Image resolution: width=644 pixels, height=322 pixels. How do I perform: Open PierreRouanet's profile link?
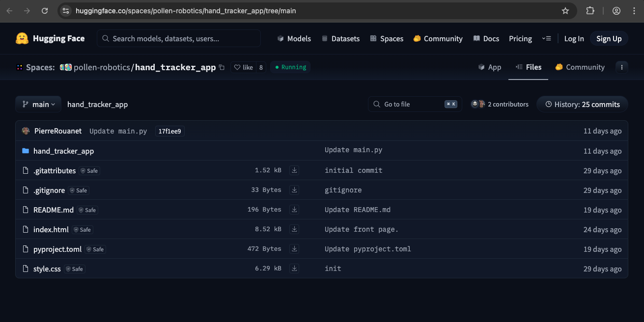point(58,131)
